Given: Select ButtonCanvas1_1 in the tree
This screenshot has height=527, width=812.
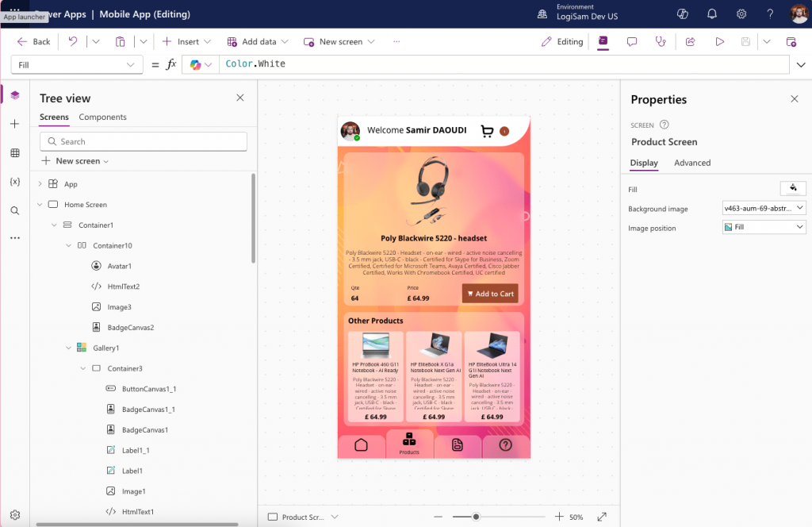Looking at the screenshot, I should pyautogui.click(x=149, y=389).
